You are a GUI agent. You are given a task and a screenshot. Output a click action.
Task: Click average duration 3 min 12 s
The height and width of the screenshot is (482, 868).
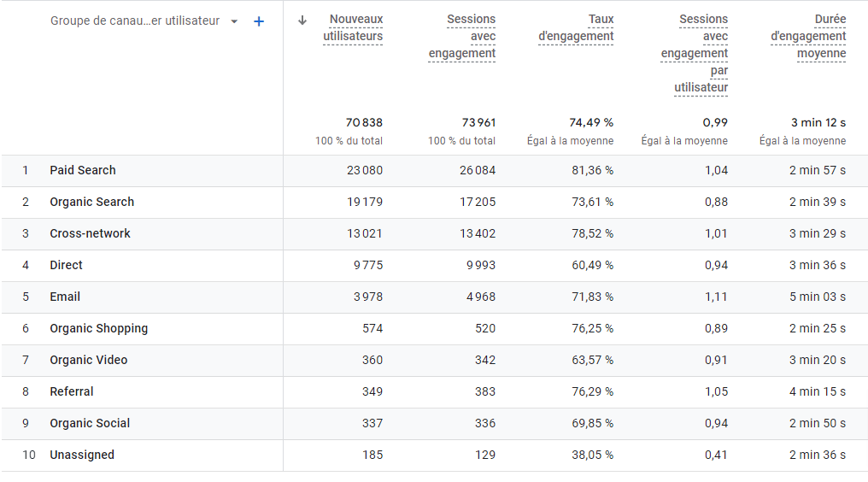[818, 122]
